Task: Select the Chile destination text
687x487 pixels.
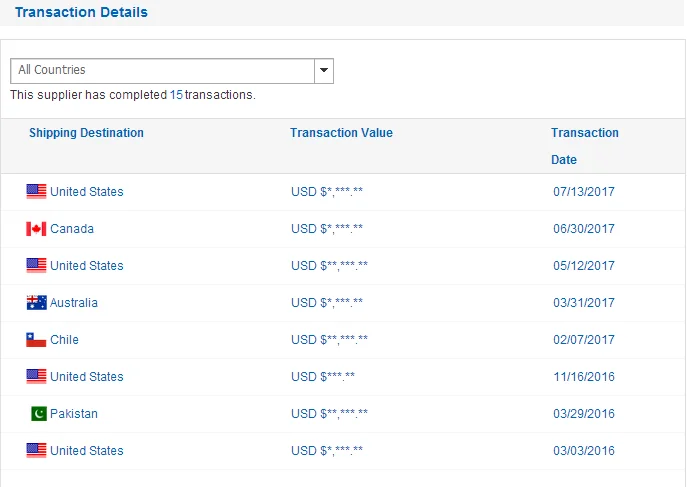Action: (64, 340)
